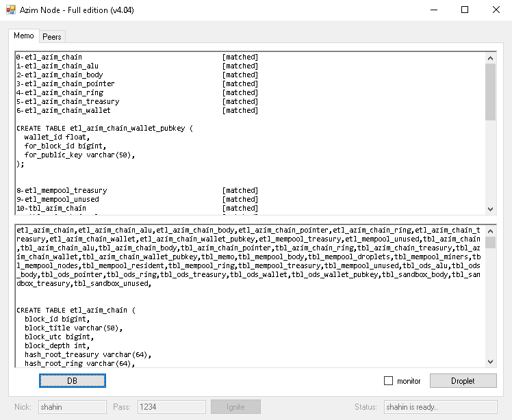This screenshot has height=420, width=512.
Task: Click the block_depth int line
Action: (x=57, y=345)
